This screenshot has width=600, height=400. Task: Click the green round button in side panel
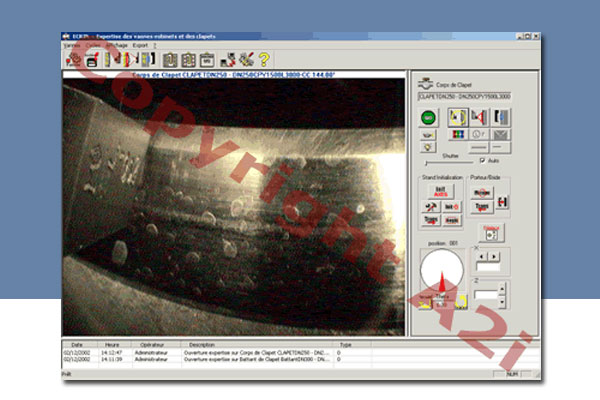(428, 118)
